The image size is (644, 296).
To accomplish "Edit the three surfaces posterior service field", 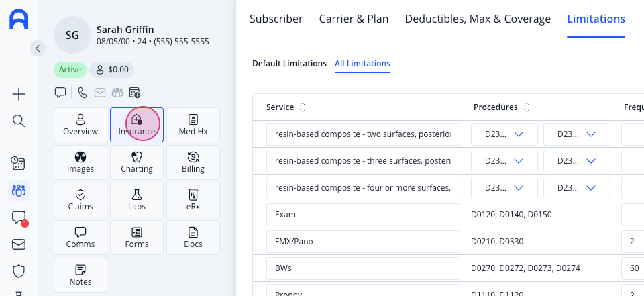I will (x=363, y=160).
